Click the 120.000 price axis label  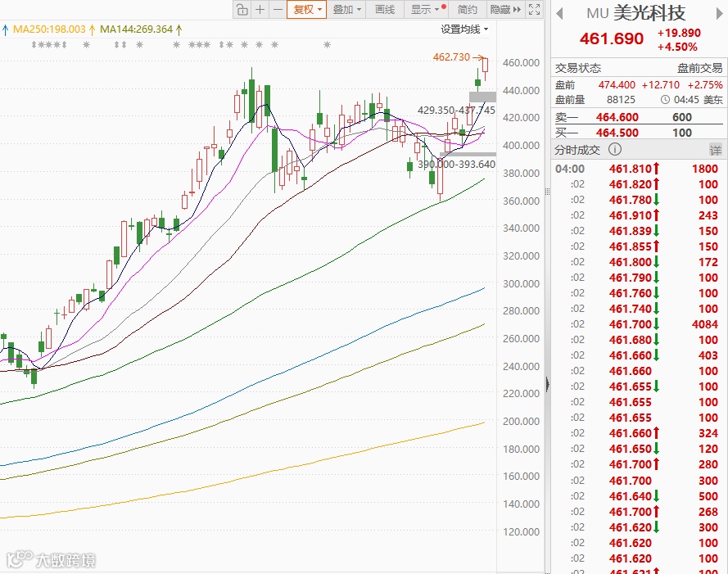[x=521, y=531]
